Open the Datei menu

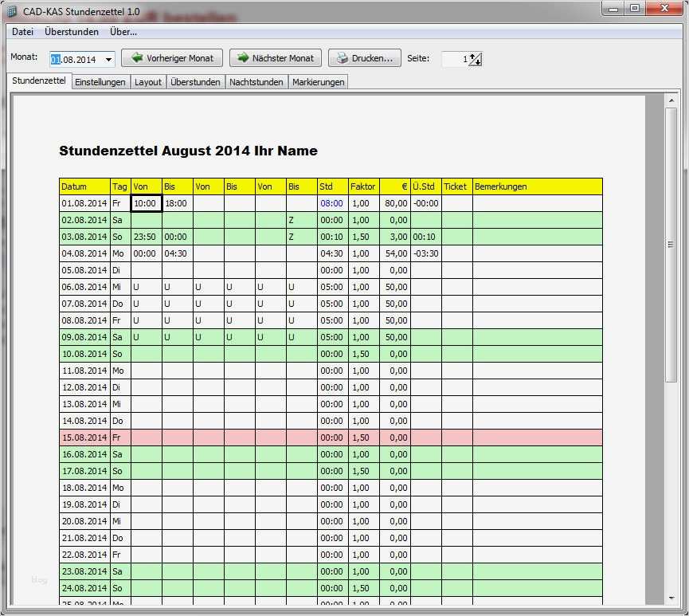pos(22,32)
